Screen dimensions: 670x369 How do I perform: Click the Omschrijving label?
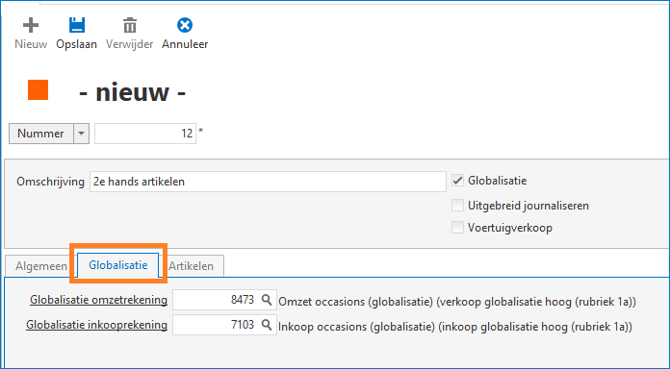pyautogui.click(x=50, y=182)
